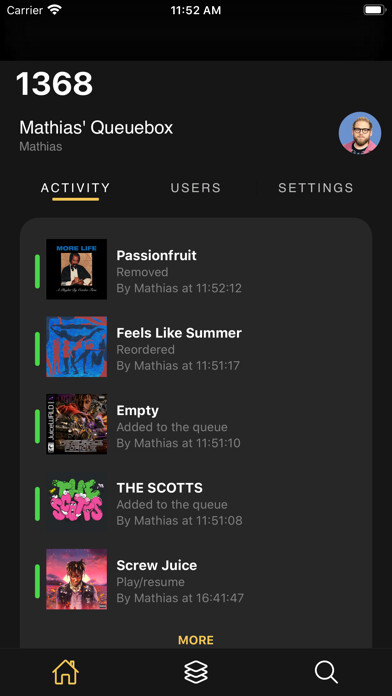Select the Feels Like Summer album art

click(76, 347)
